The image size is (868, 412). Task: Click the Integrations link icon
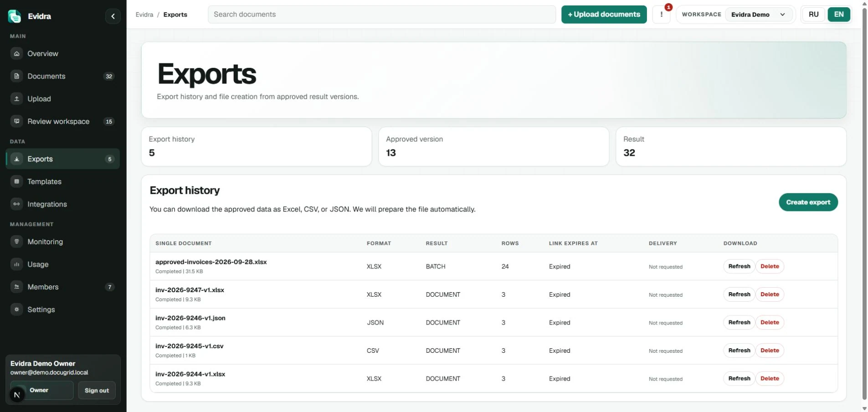coord(17,204)
